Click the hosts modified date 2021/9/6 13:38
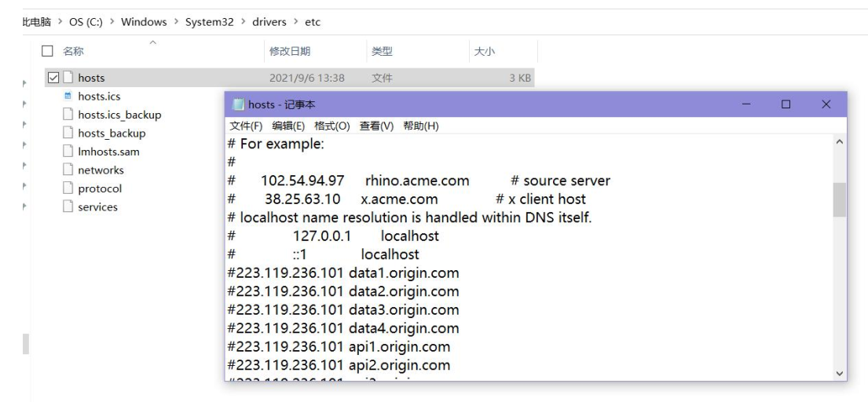 (306, 78)
